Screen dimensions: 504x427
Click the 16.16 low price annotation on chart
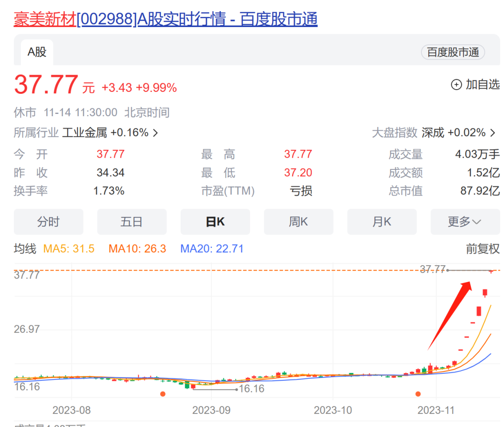point(252,389)
